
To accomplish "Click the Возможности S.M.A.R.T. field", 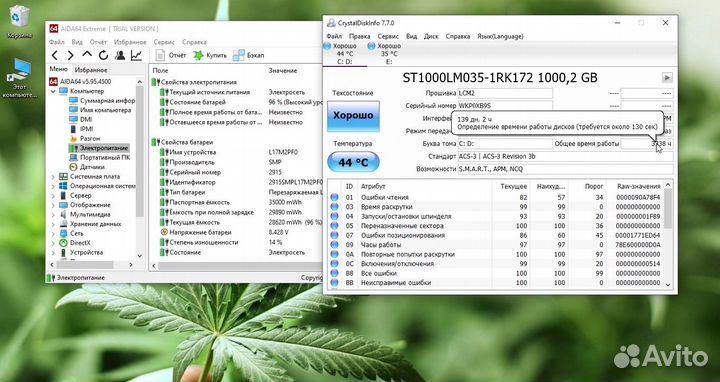I will click(565, 169).
